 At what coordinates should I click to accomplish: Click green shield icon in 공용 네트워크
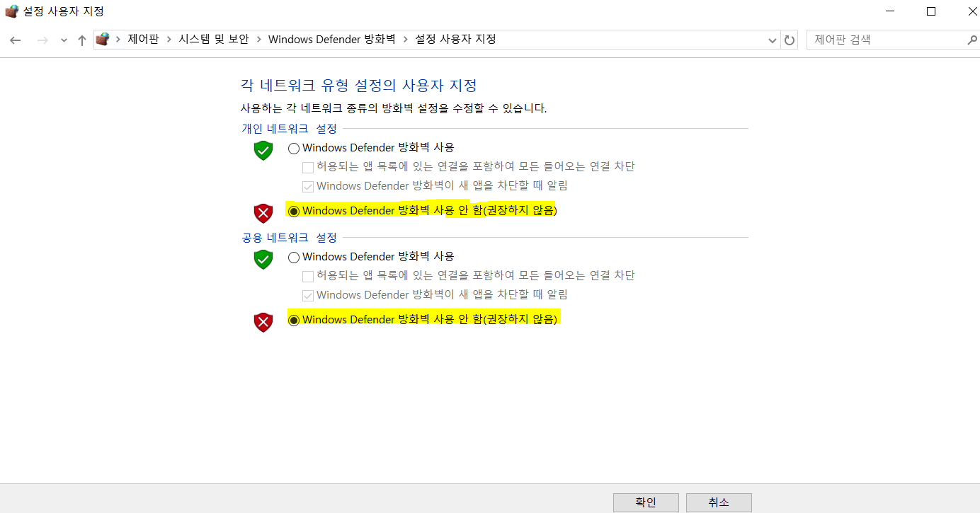263,259
